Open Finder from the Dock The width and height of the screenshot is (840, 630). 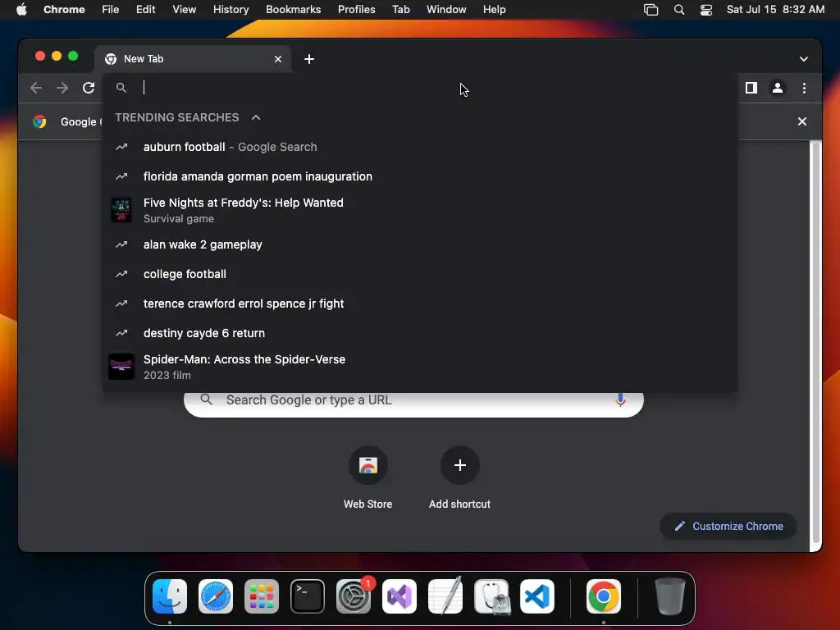coord(170,596)
